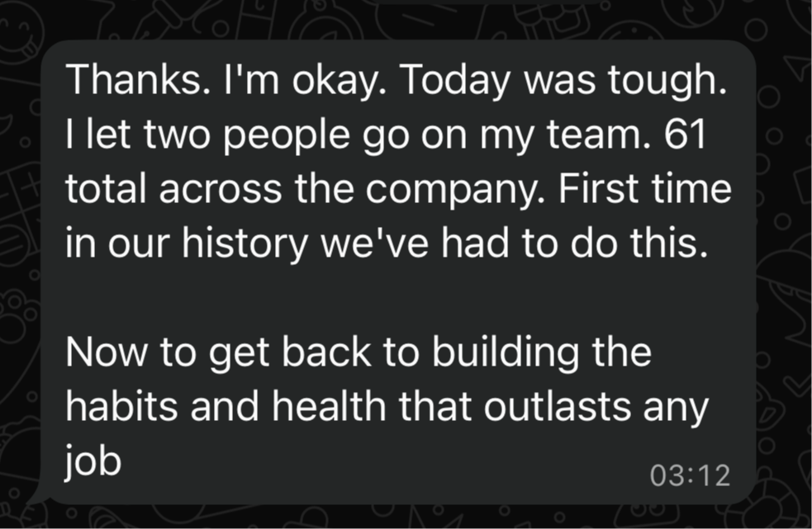The height and width of the screenshot is (529, 812).
Task: Click the 03:12 message timestamp
Action: [x=690, y=475]
